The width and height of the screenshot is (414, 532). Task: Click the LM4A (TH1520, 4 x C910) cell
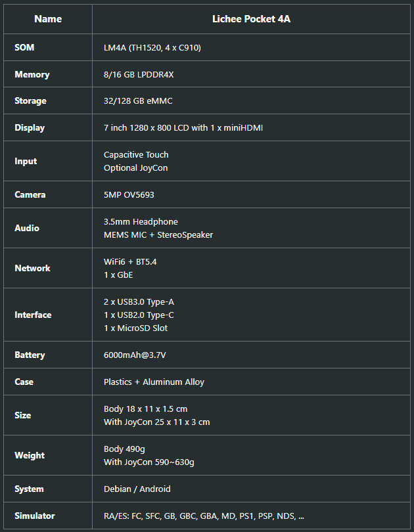[x=156, y=47]
